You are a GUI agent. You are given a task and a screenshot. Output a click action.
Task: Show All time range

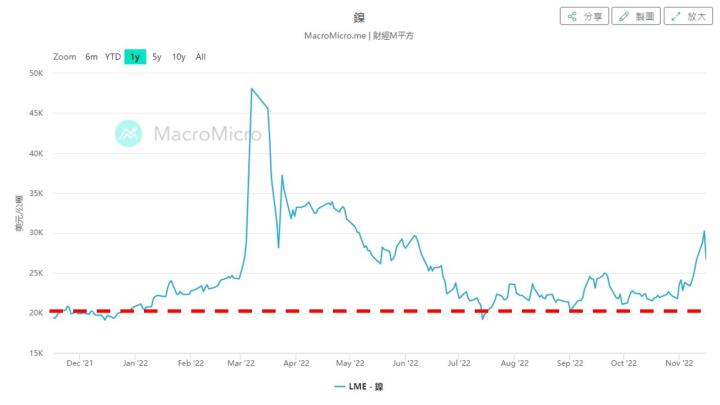[201, 57]
